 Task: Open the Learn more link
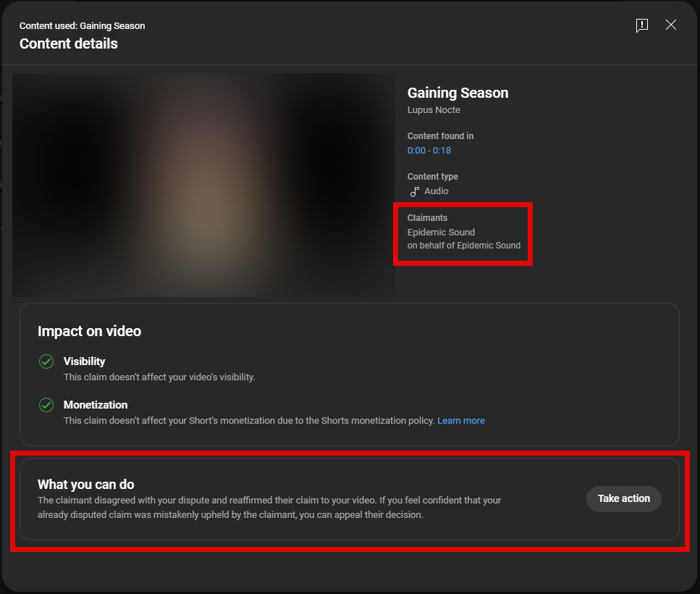(460, 421)
